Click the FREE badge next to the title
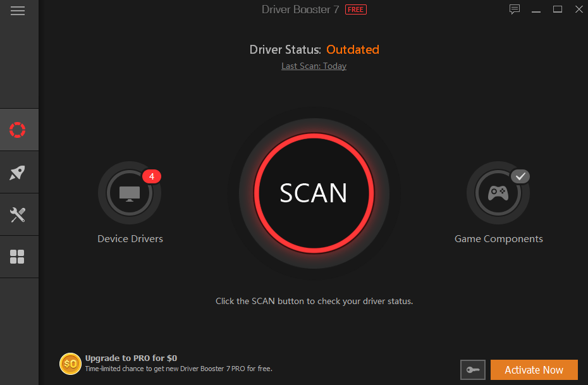The image size is (588, 385). click(355, 9)
